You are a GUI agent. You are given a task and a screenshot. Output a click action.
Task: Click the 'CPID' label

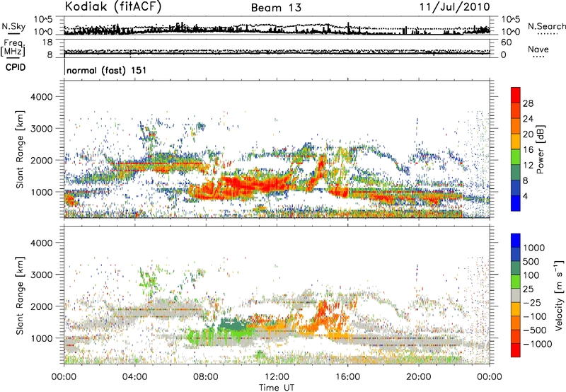click(x=16, y=67)
